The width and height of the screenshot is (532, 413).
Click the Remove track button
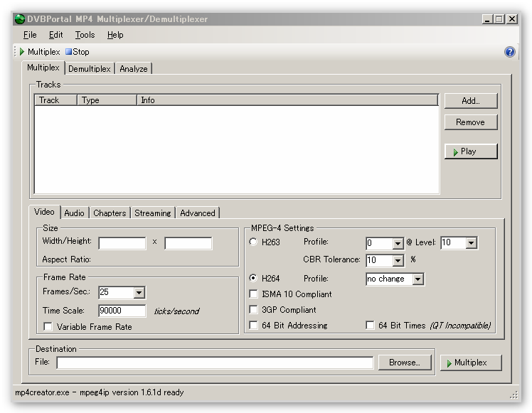click(471, 122)
